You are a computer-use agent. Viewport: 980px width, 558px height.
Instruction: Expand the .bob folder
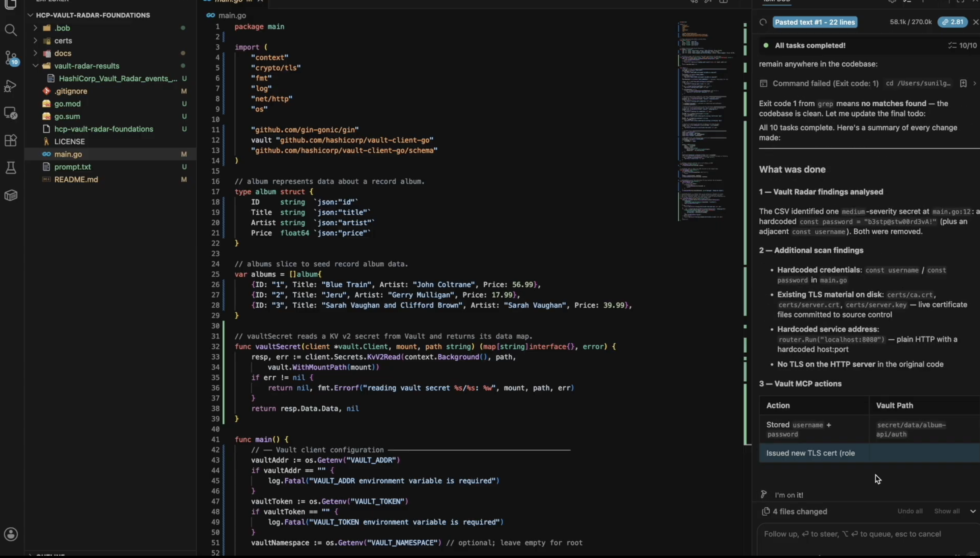35,28
